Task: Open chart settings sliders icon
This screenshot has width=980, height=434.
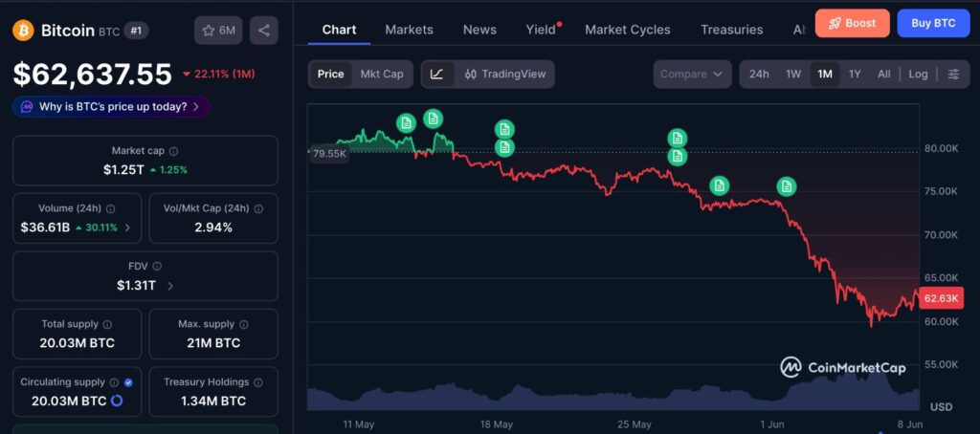Action: (953, 74)
